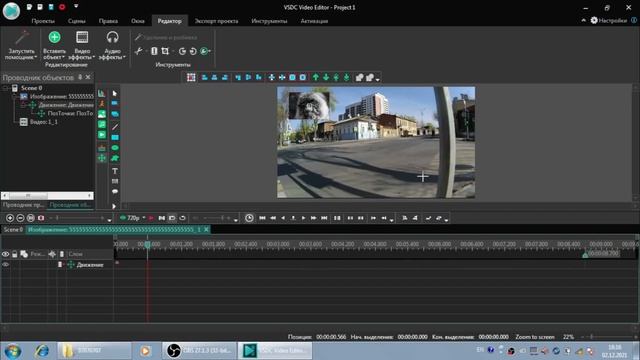
Task: Click group objects icon in canvas toolbar
Action: (359, 77)
